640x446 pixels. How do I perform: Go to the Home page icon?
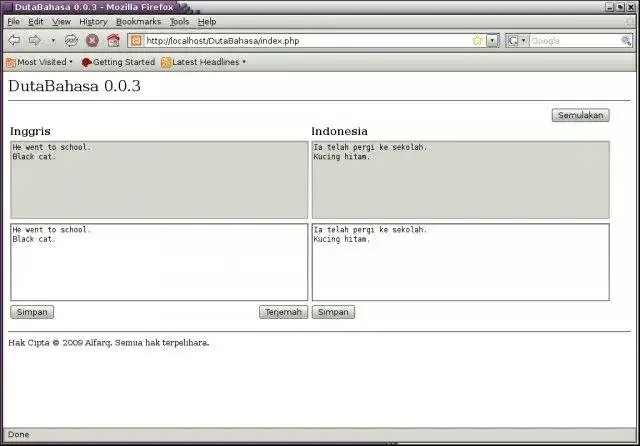[113, 40]
